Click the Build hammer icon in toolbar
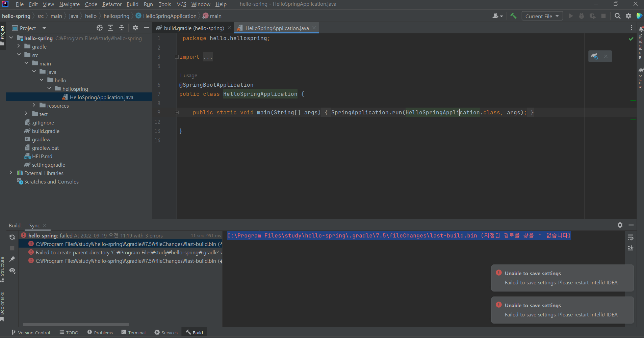 pyautogui.click(x=513, y=16)
